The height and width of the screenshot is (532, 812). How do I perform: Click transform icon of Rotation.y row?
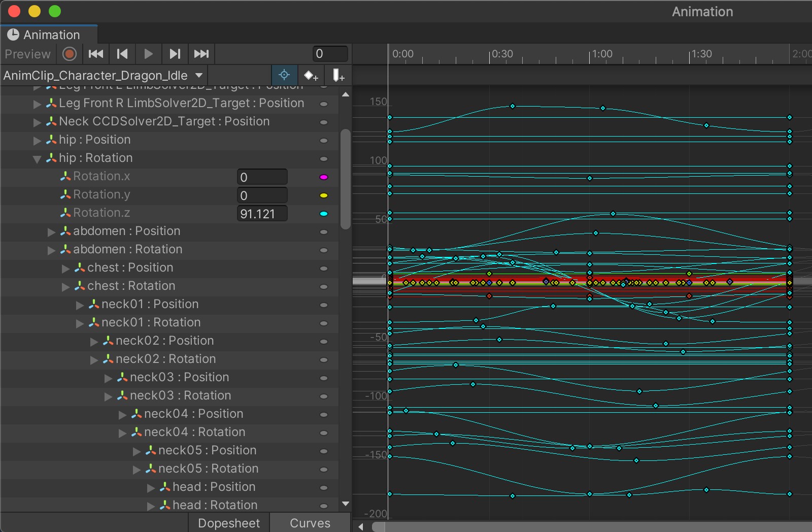coord(65,194)
